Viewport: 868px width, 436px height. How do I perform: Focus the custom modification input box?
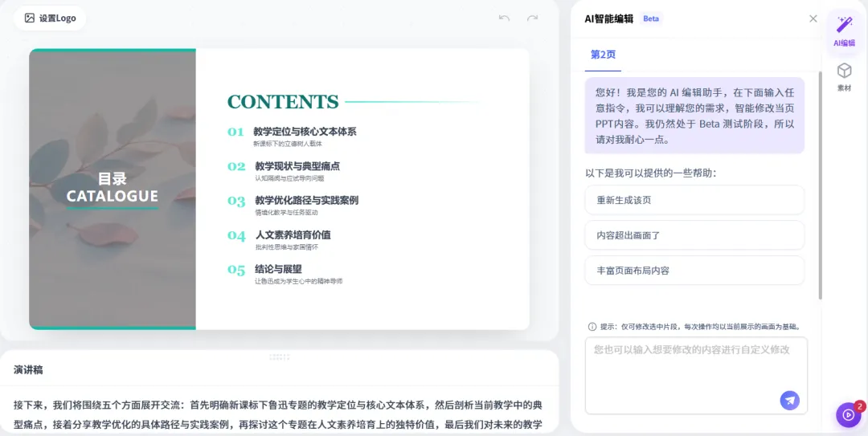[x=696, y=375]
